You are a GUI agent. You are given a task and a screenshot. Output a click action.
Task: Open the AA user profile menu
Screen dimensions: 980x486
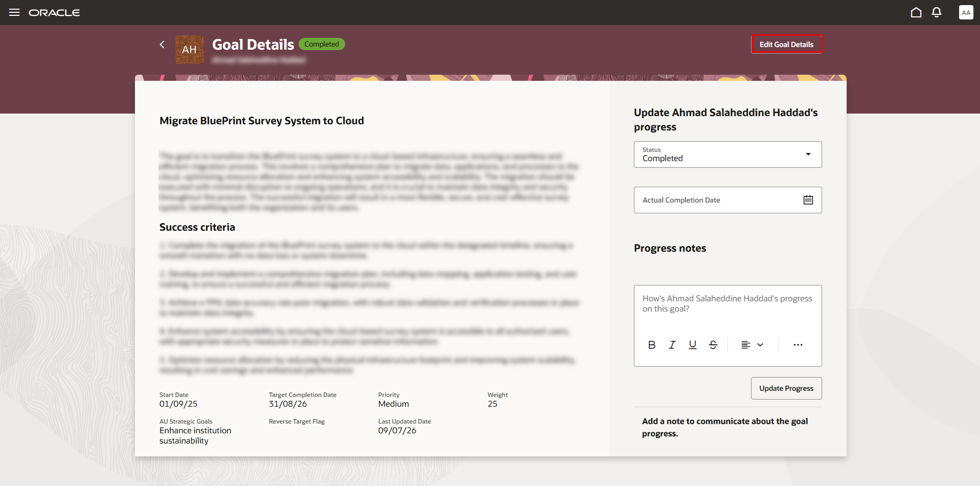tap(966, 12)
